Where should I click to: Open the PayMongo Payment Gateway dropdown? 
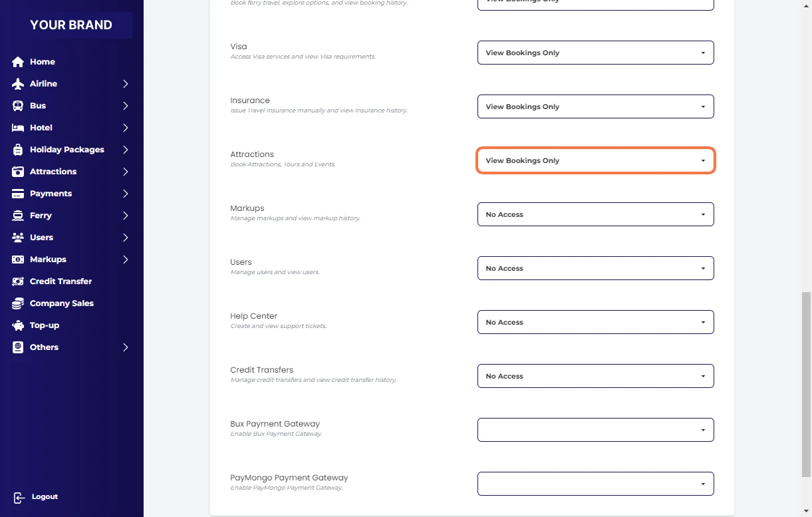595,484
